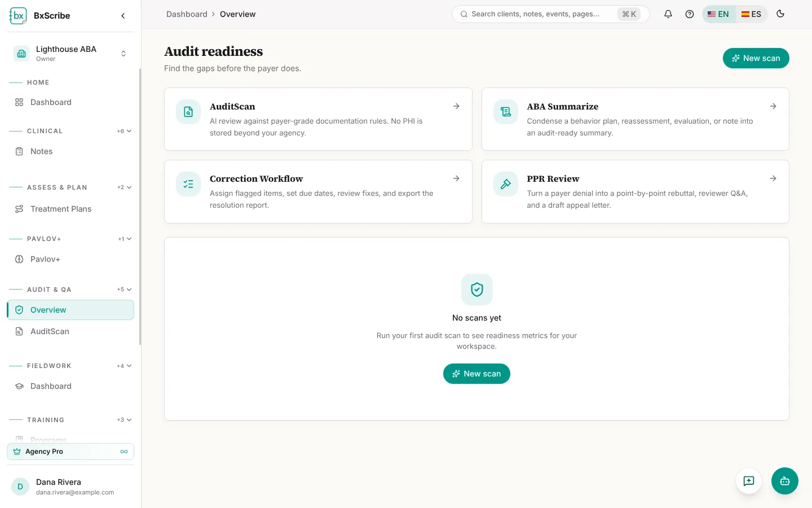The image size is (812, 508).
Task: Click the search magnifier icon
Action: click(464, 14)
